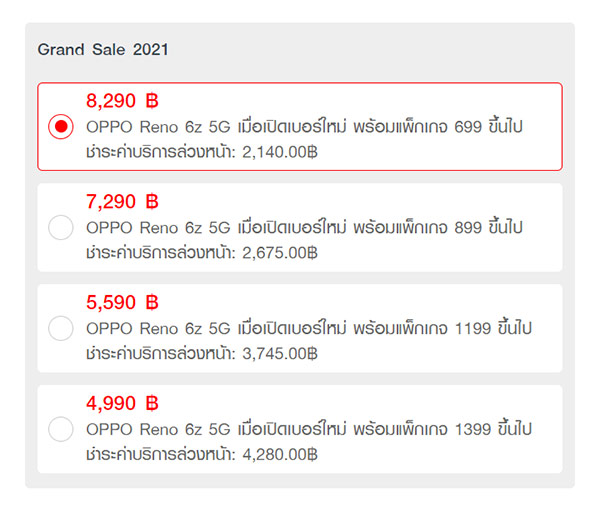Pick the 4,990 ฿ radio option
The width and height of the screenshot is (600, 515).
(61, 429)
